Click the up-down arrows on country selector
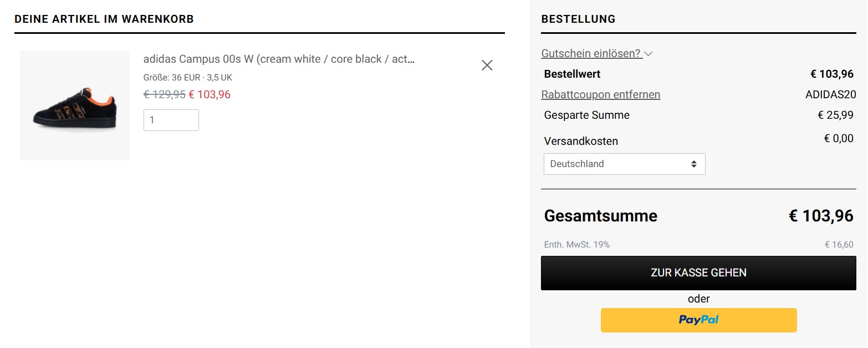868x348 pixels. tap(693, 164)
